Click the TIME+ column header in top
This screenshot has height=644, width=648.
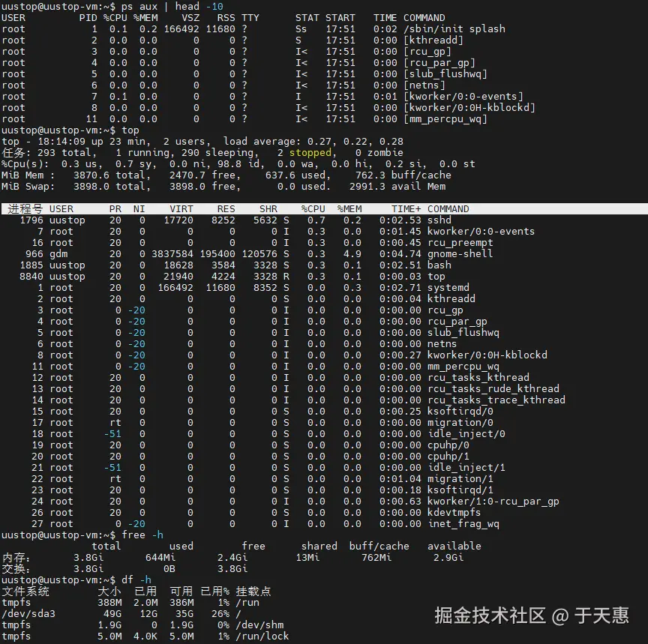point(406,209)
